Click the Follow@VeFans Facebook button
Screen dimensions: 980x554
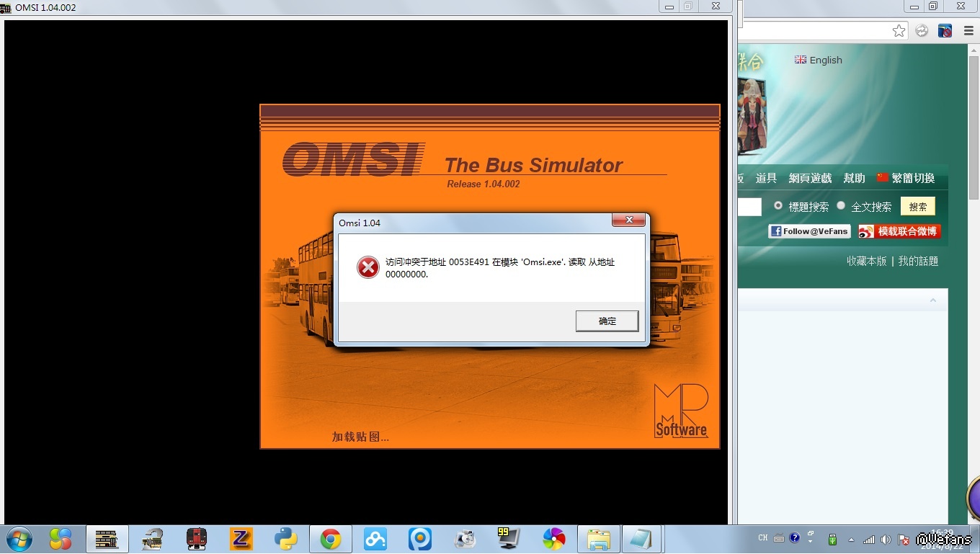(809, 231)
